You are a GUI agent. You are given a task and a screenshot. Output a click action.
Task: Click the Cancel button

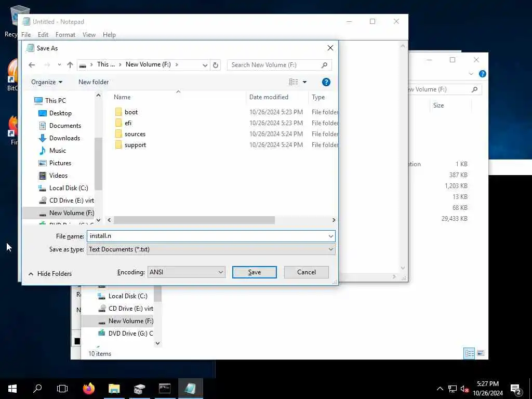(x=307, y=272)
